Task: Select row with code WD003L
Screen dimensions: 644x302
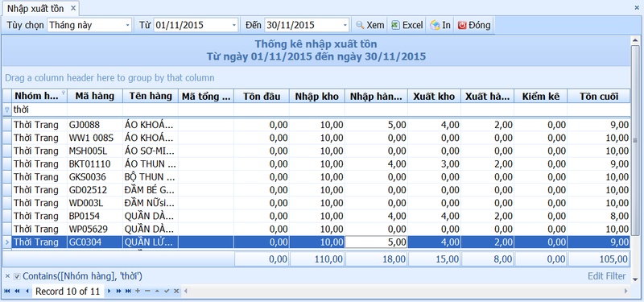Action: point(316,203)
